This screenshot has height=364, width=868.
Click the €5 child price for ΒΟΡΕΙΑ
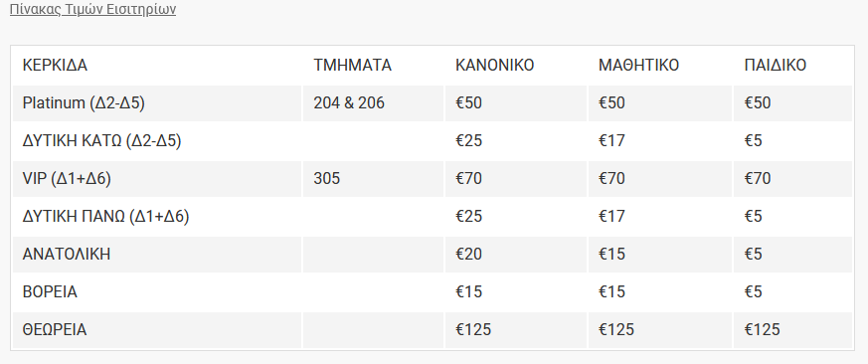pyautogui.click(x=754, y=291)
